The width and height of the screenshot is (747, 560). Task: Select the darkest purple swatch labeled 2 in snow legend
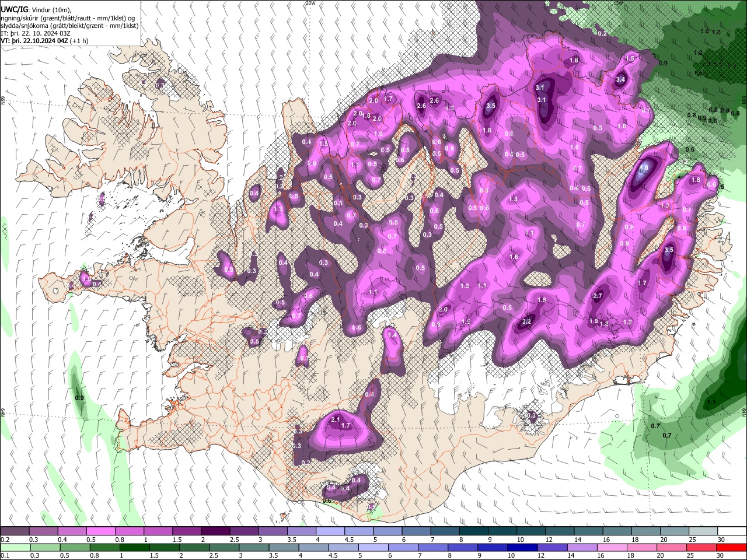coord(215,531)
